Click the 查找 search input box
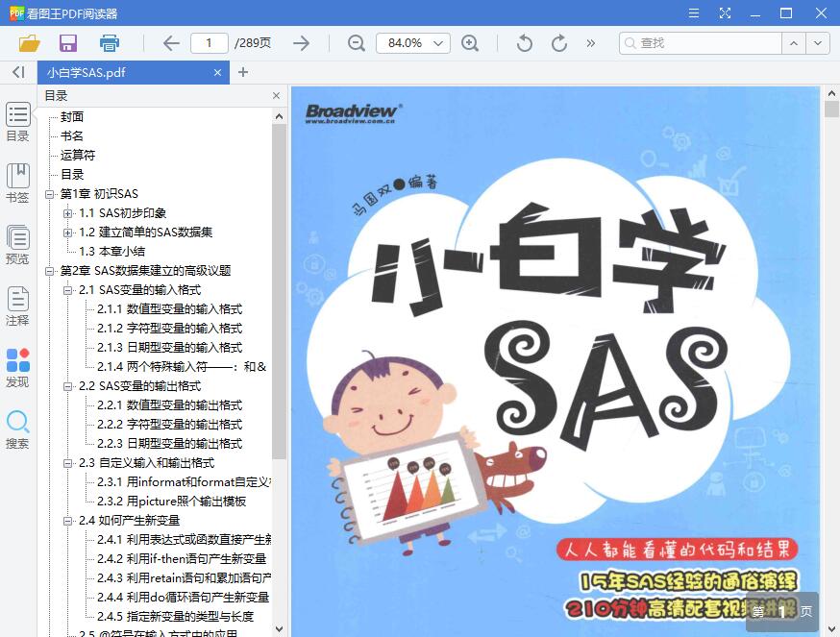 click(701, 43)
